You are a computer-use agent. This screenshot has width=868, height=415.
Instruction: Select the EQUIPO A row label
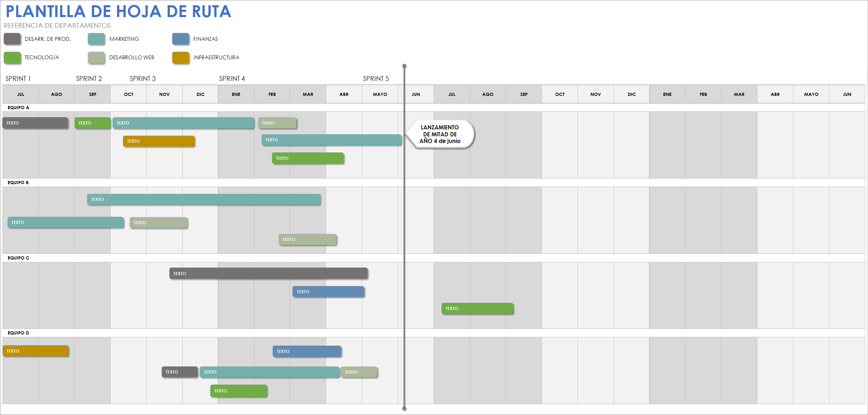[x=19, y=107]
